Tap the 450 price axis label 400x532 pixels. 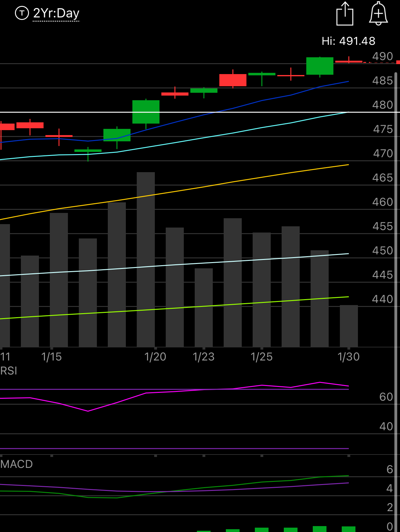pos(383,251)
